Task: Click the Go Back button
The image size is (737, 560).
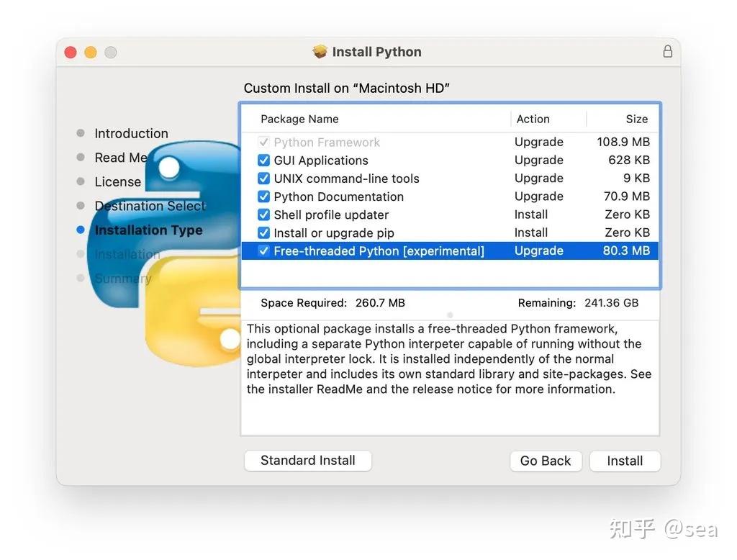Action: [546, 461]
